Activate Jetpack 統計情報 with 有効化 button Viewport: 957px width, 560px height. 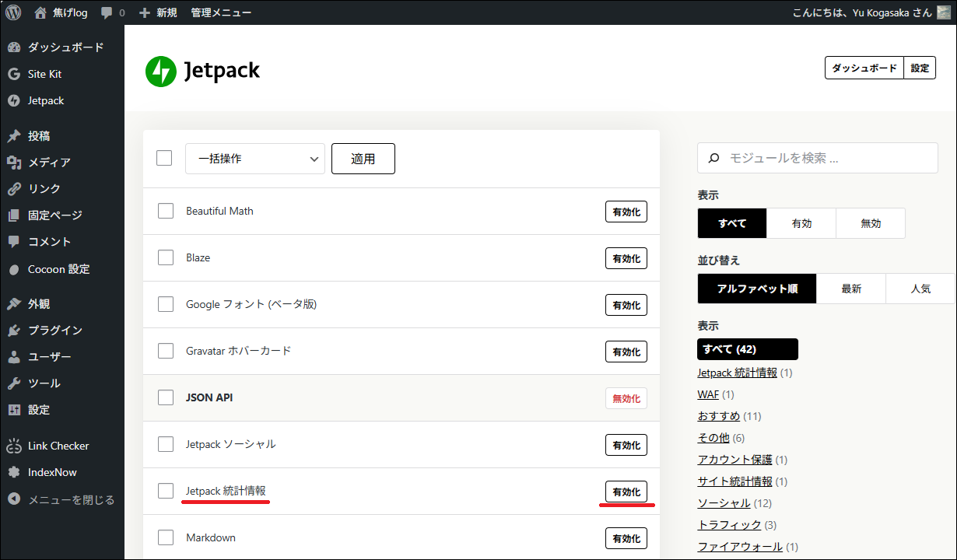(x=626, y=492)
